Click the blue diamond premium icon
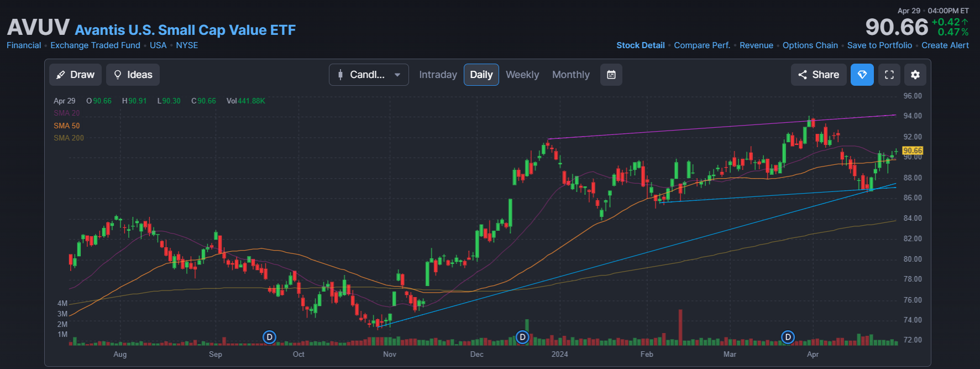Image resolution: width=980 pixels, height=369 pixels. pyautogui.click(x=862, y=75)
